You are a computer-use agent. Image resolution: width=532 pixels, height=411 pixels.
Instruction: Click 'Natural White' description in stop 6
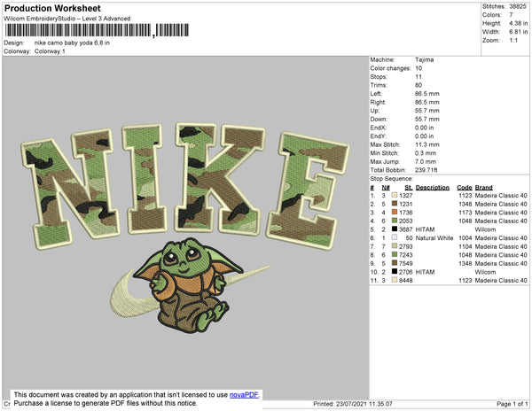[x=434, y=238]
